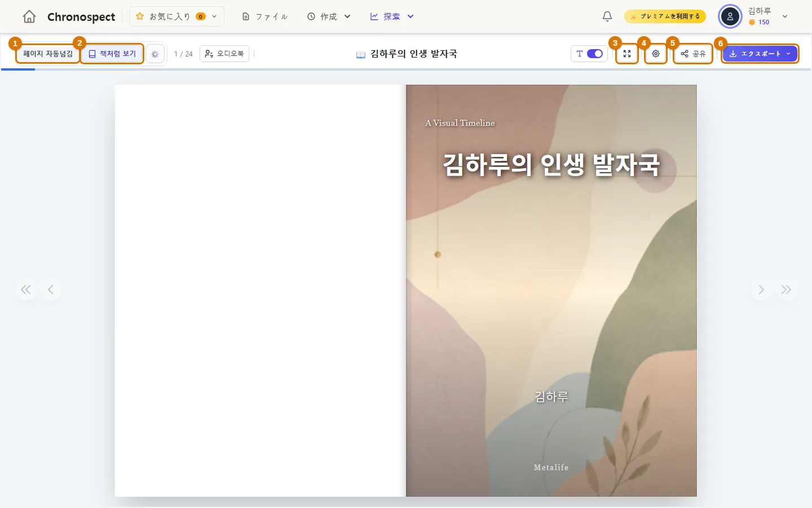Enter fullscreen view mode
This screenshot has height=508, width=812.
click(x=627, y=54)
